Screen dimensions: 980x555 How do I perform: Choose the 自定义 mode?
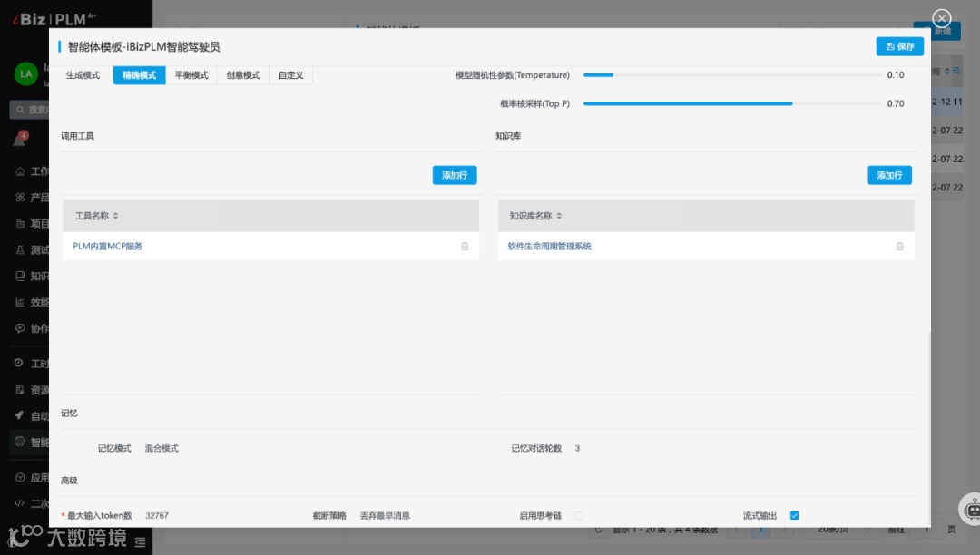click(x=290, y=75)
